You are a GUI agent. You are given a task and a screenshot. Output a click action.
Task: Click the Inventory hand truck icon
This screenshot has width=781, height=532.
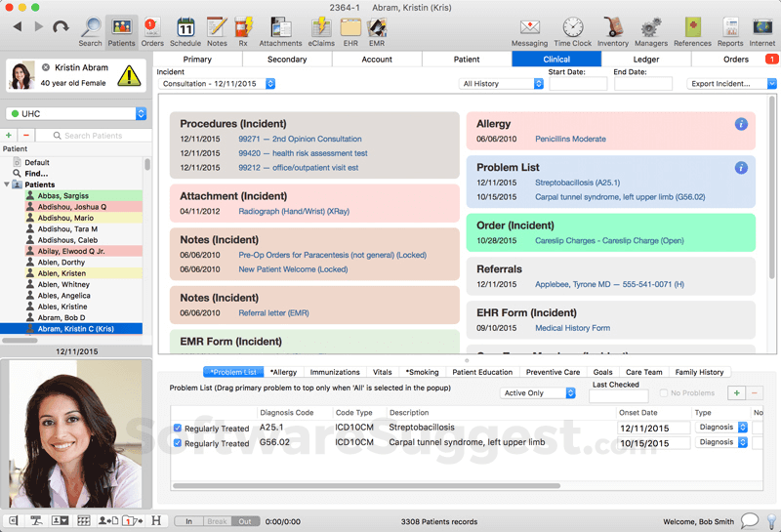613,27
